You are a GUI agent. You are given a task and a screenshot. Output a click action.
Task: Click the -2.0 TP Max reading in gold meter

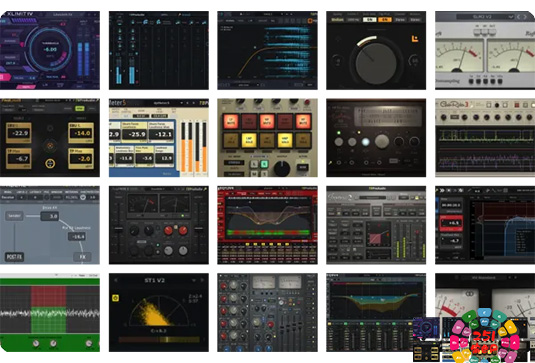[81, 159]
